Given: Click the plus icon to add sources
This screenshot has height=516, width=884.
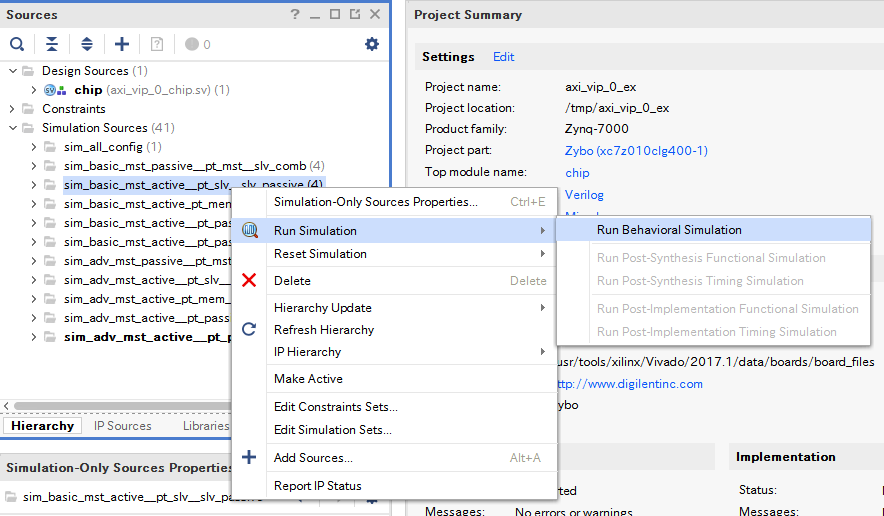Looking at the screenshot, I should pos(122,44).
